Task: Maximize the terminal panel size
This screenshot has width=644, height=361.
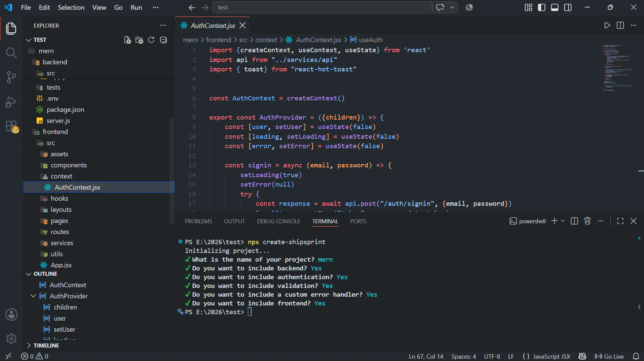Action: click(620, 221)
